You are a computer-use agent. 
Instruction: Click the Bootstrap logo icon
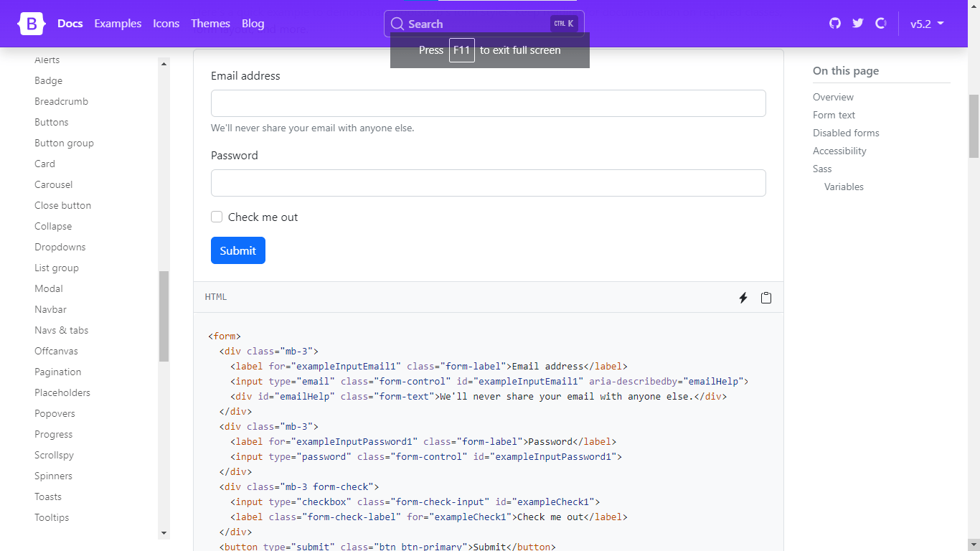(x=32, y=24)
